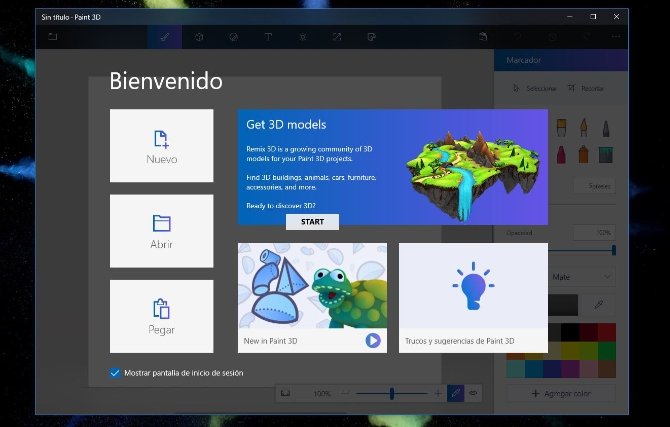Open the three-dots More menu
The height and width of the screenshot is (427, 670).
click(616, 37)
